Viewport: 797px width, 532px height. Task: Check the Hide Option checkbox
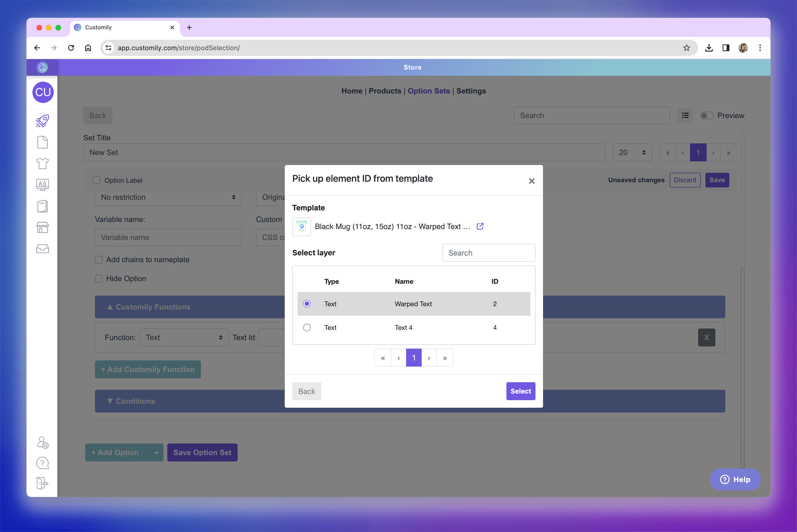99,279
